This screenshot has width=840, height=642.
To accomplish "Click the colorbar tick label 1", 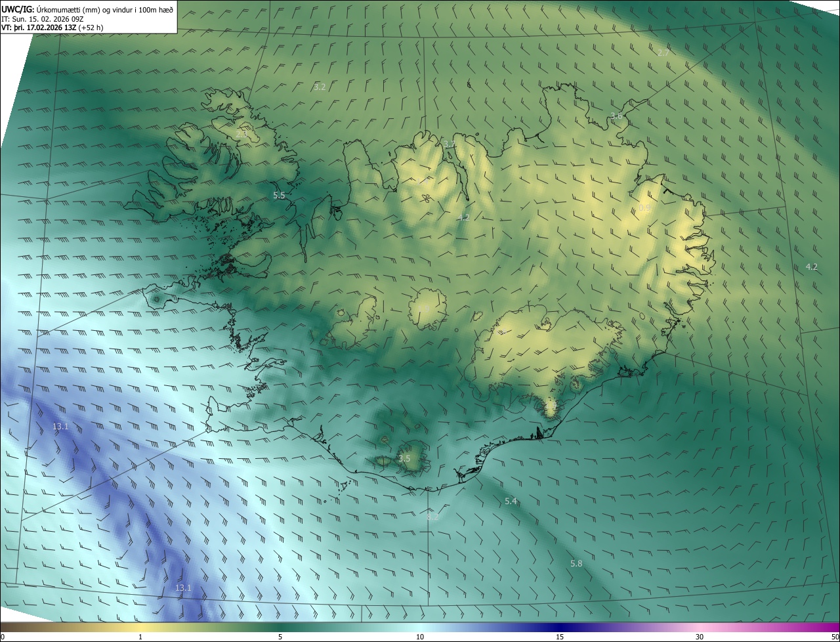I will click(140, 637).
